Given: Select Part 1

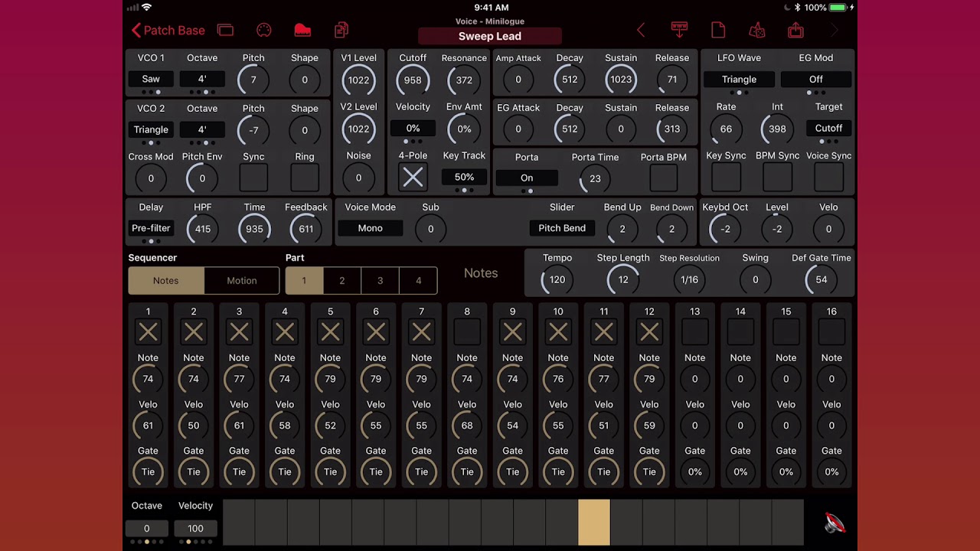Looking at the screenshot, I should tap(304, 281).
